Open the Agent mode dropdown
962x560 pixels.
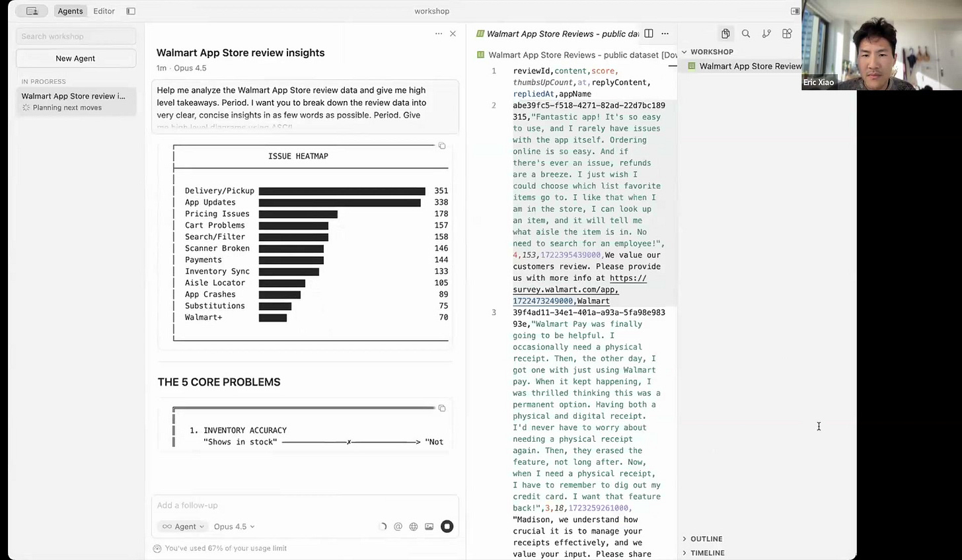[x=182, y=526]
